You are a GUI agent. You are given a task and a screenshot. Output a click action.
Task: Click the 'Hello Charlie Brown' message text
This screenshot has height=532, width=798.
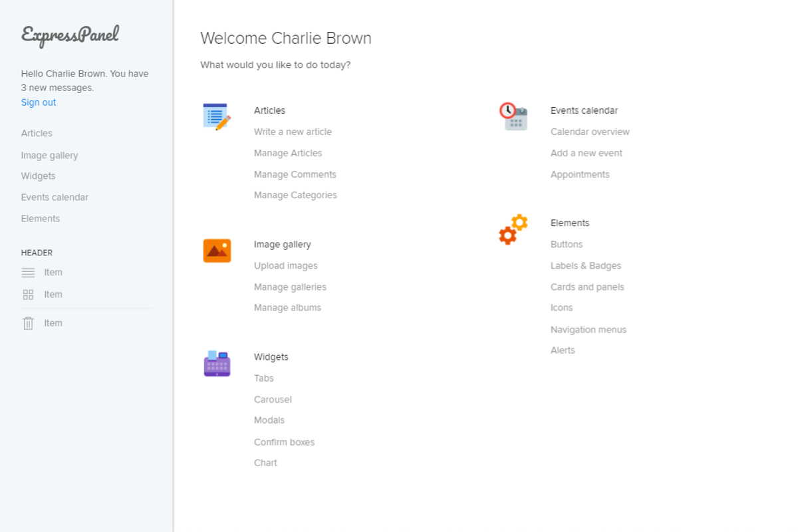[85, 80]
